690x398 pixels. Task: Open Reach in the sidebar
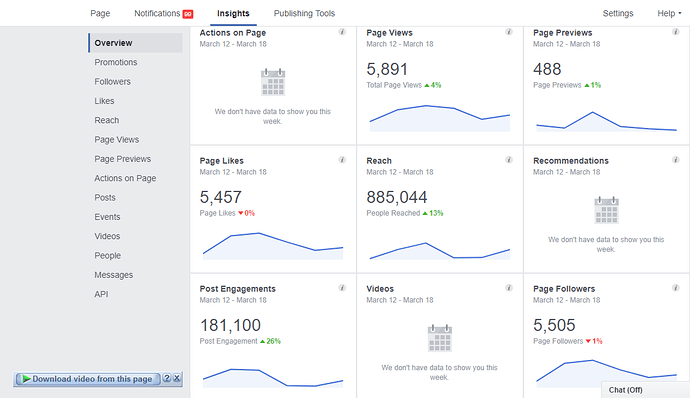point(106,120)
